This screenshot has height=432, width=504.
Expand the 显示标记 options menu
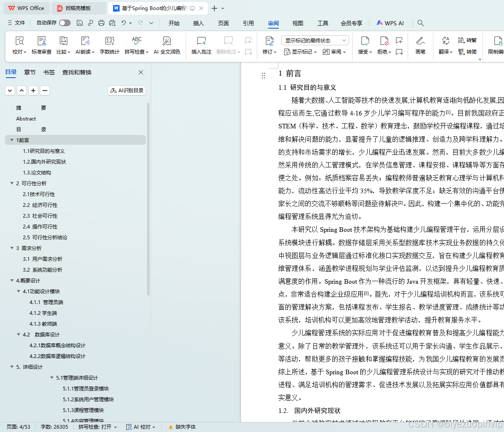point(300,52)
